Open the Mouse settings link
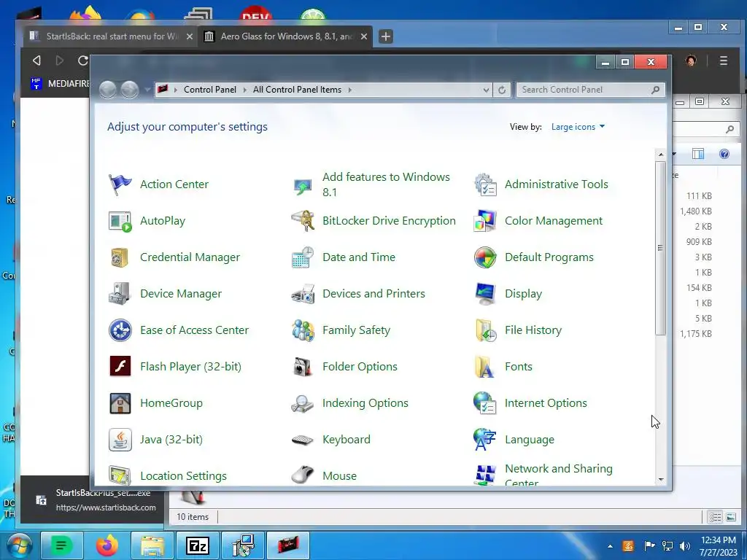 339,475
